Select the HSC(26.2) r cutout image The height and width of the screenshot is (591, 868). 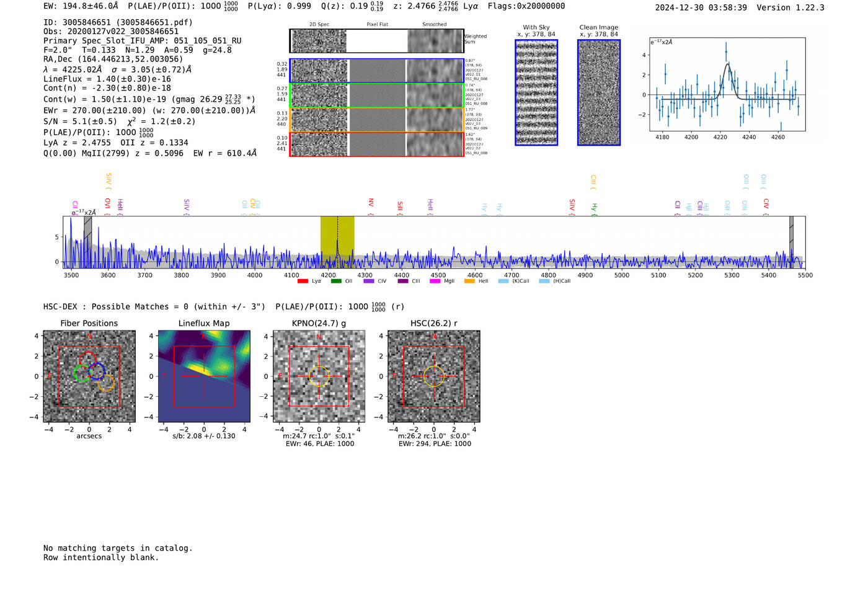pos(433,376)
